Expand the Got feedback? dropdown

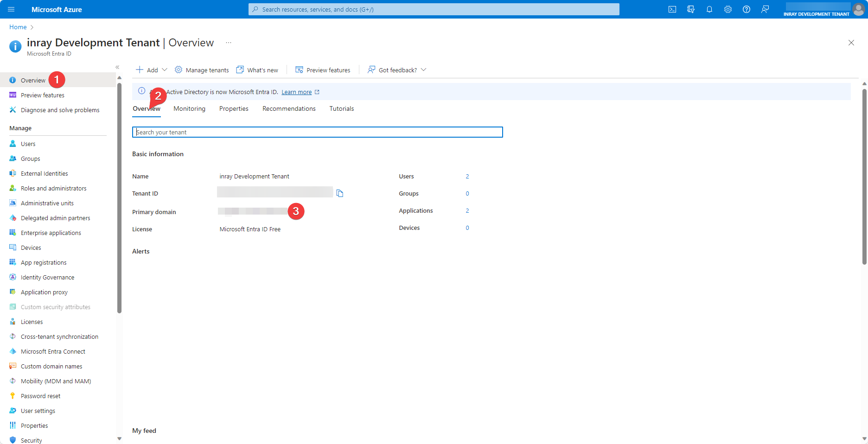pos(397,70)
